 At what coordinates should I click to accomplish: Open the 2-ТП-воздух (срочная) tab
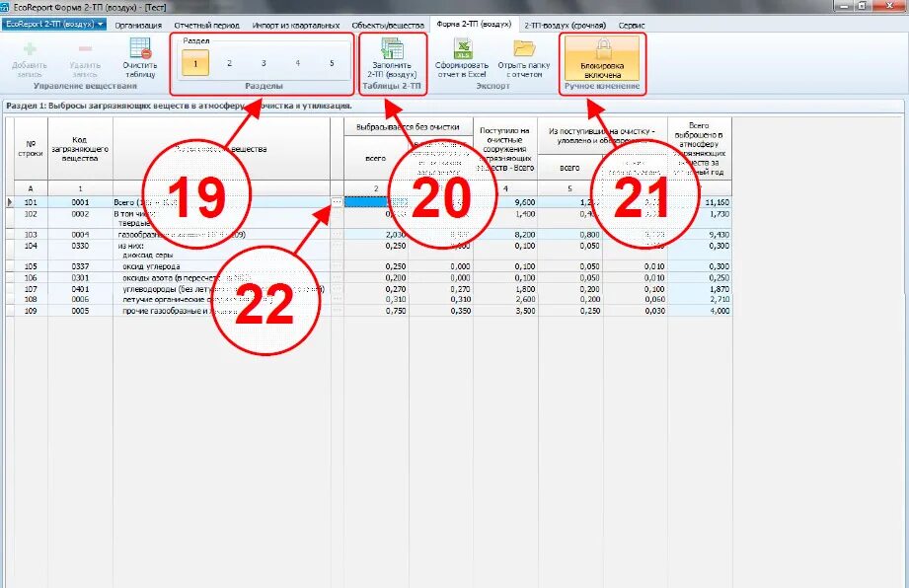(565, 25)
